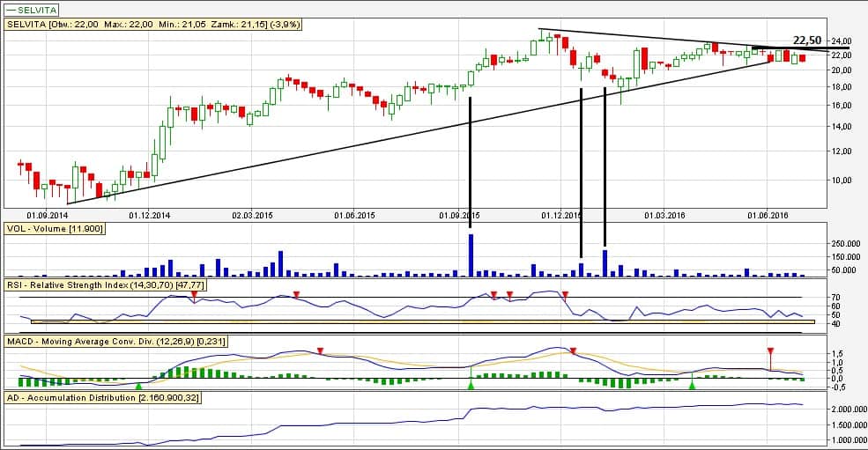Click the red MACD marker with long stem
The height and width of the screenshot is (450, 868).
click(770, 351)
